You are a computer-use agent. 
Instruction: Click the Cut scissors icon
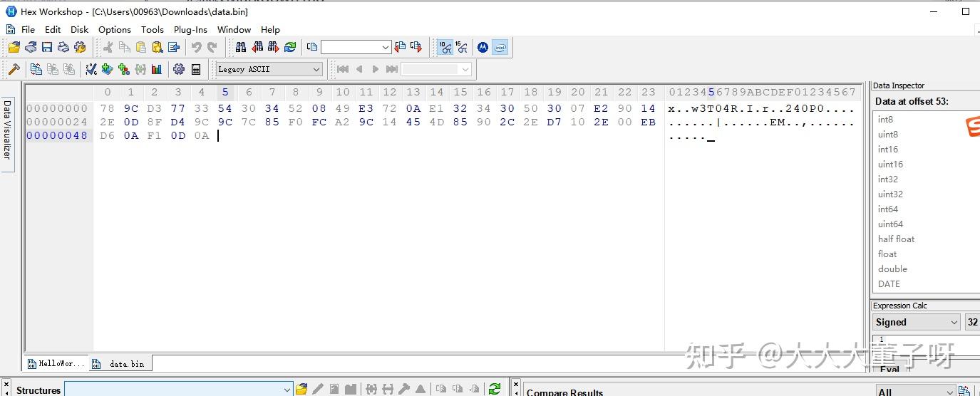[x=108, y=47]
